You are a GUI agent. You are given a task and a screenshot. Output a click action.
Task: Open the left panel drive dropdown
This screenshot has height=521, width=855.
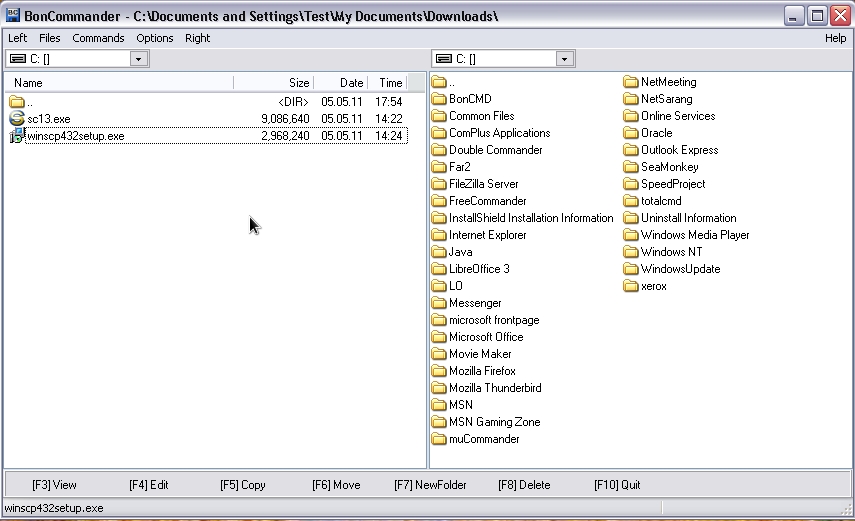(x=139, y=59)
